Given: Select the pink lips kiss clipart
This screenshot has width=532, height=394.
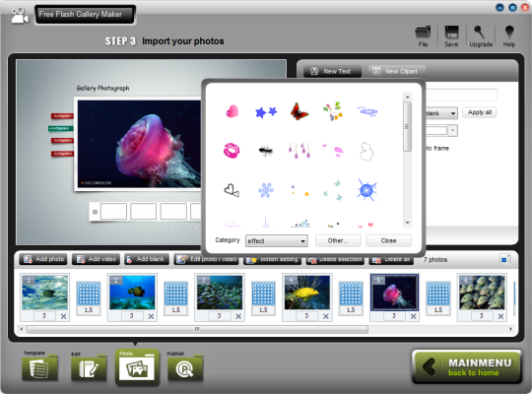Looking at the screenshot, I should click(x=232, y=151).
